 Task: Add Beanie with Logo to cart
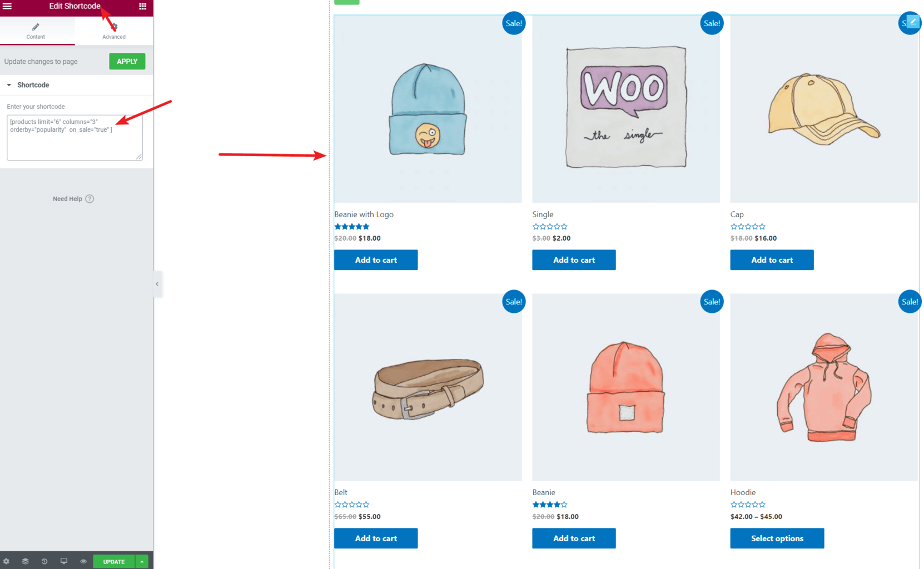pyautogui.click(x=376, y=260)
